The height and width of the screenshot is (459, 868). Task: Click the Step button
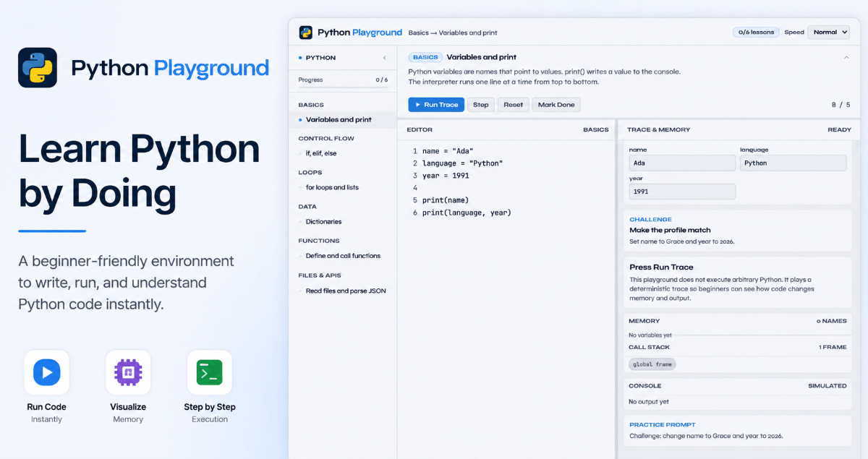click(481, 105)
